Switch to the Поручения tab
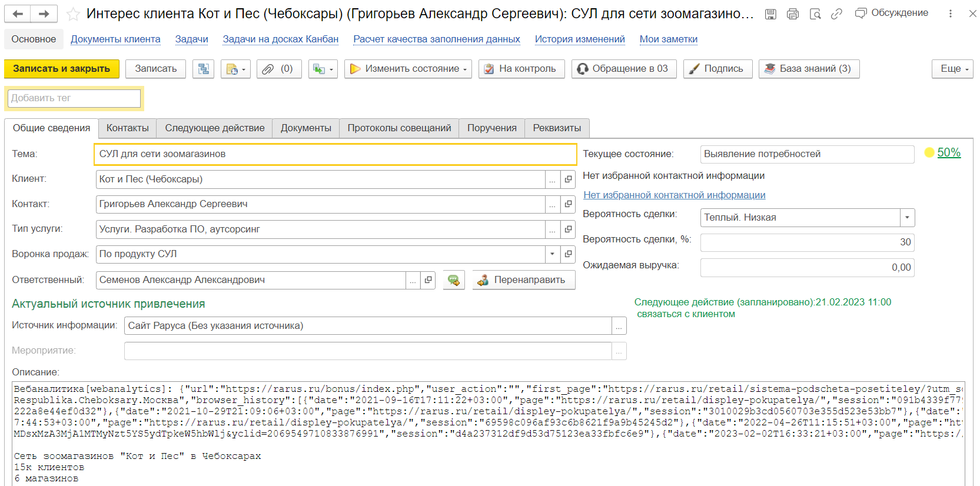The image size is (980, 486). (492, 128)
